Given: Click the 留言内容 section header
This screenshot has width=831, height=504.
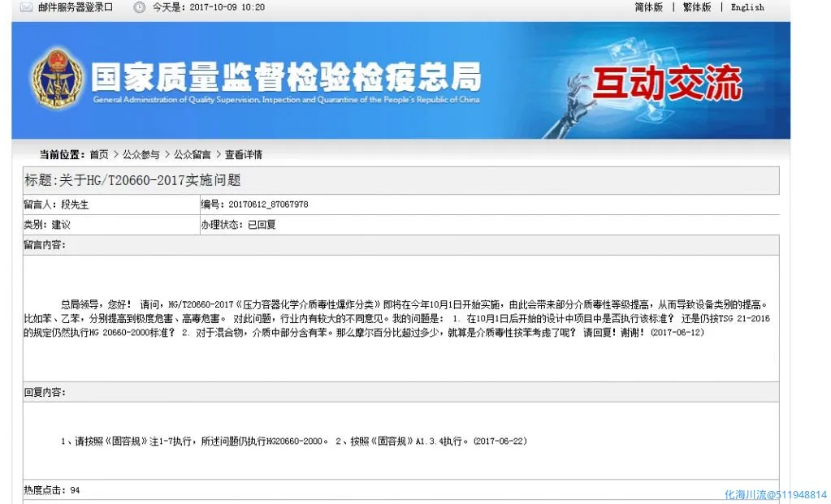Looking at the screenshot, I should coord(45,245).
